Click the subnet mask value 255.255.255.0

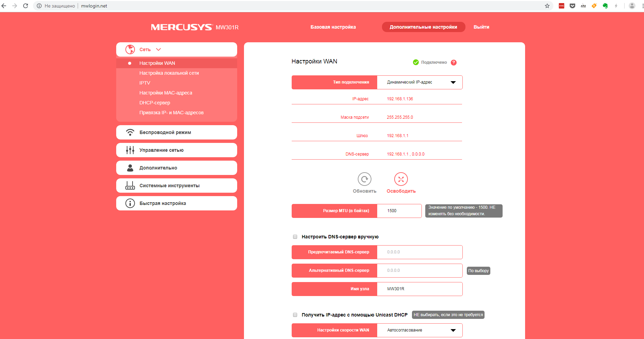point(400,117)
